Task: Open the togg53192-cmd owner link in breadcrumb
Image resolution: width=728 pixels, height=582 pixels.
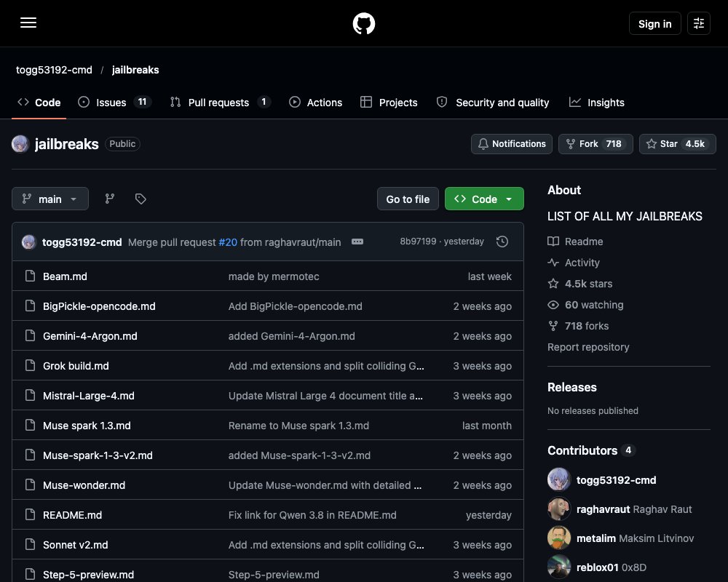Action: click(54, 70)
